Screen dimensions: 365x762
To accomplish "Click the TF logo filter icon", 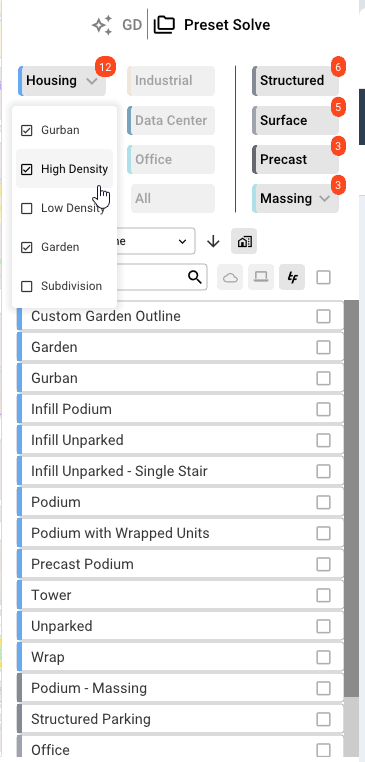I will (x=292, y=277).
